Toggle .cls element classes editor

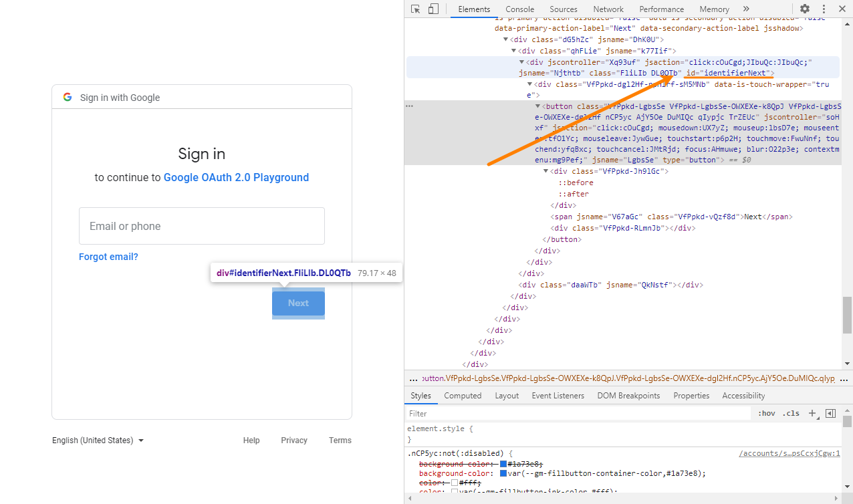coord(791,413)
